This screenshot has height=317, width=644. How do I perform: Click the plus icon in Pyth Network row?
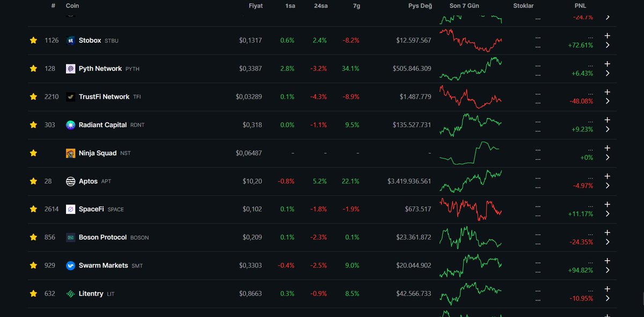pos(608,64)
